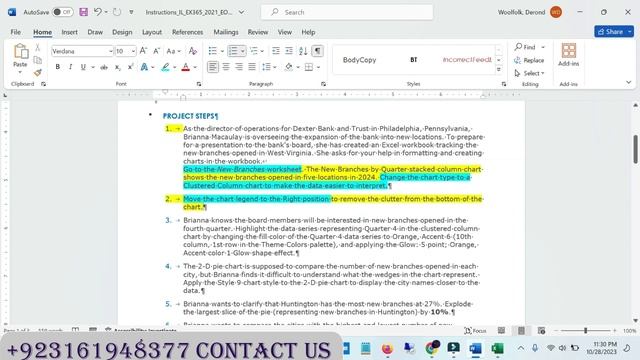Switch to Web Layout view

point(542,331)
